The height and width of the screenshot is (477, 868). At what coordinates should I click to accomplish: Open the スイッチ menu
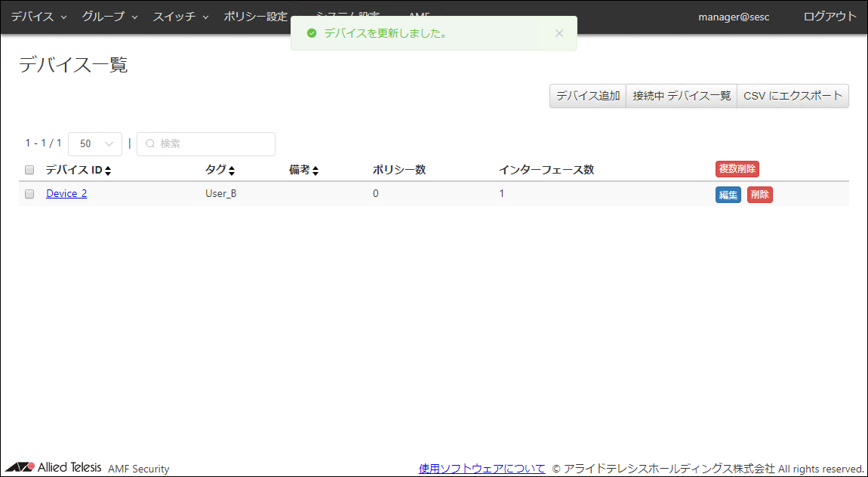(x=180, y=17)
